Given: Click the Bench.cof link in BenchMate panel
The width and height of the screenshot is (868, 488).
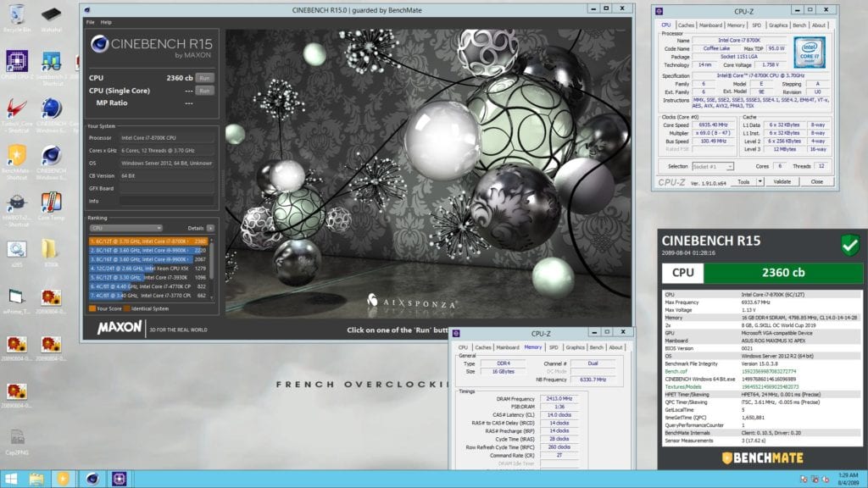Looking at the screenshot, I should pyautogui.click(x=676, y=372).
